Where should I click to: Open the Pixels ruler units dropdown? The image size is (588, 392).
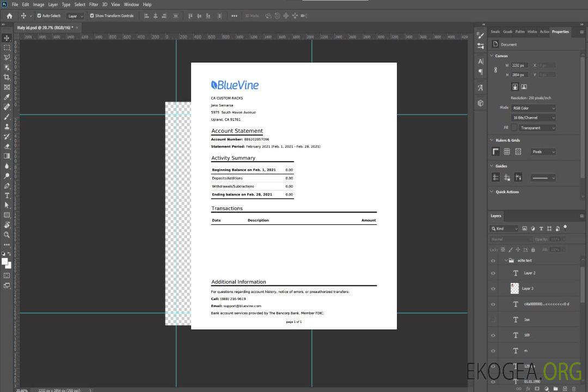543,152
